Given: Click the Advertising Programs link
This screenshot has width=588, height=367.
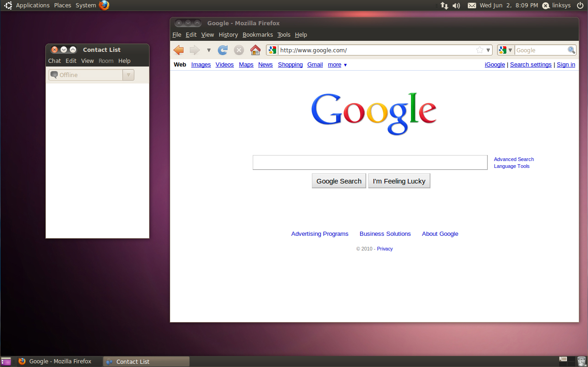Looking at the screenshot, I should [320, 234].
